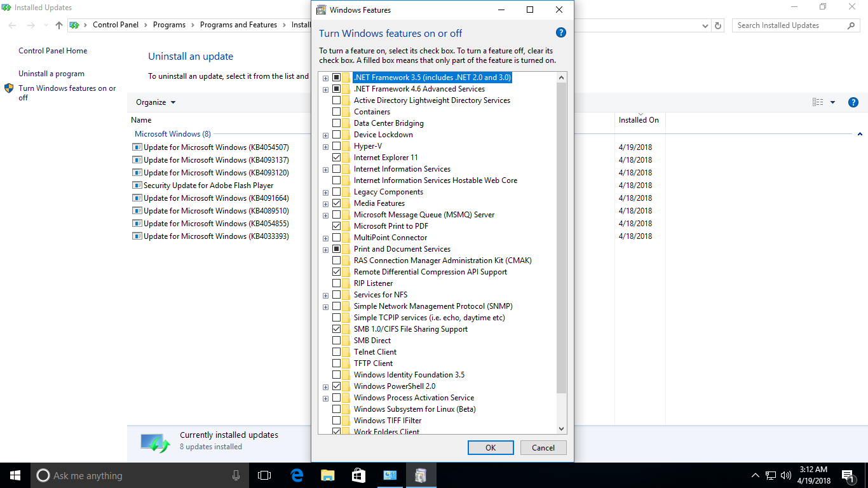Click the volume icon in system tray

786,475
